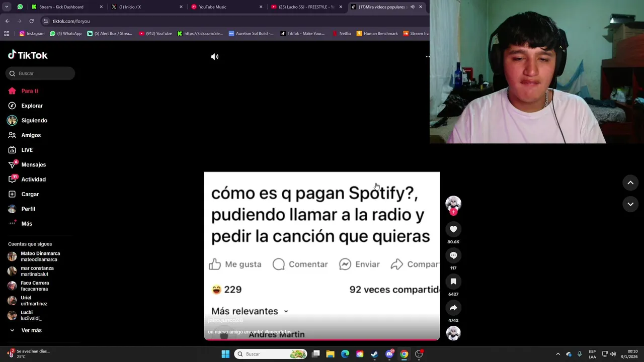Click the #anecdotas hashtag
The image size is (644, 362).
278,332
